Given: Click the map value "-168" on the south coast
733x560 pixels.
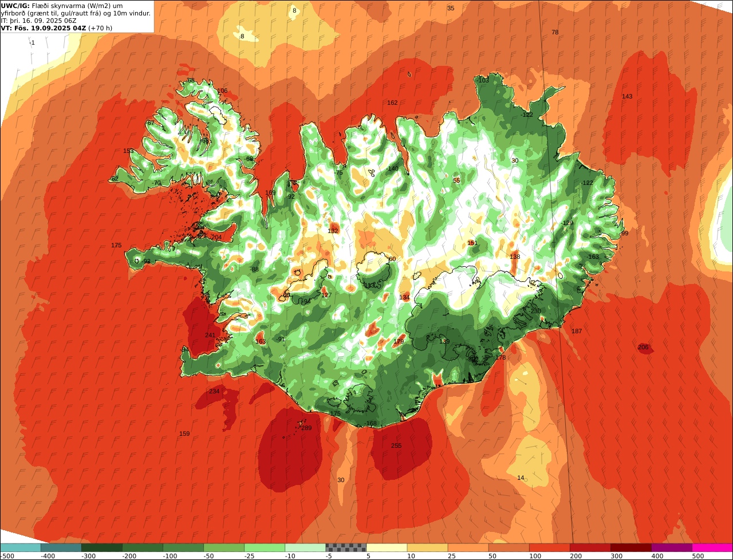Looking at the screenshot, I should pos(371,423).
